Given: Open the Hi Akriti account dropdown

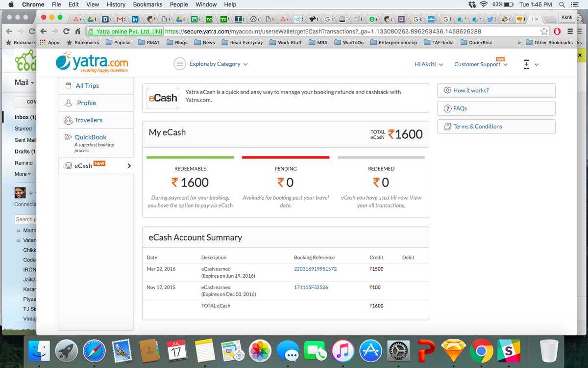Looking at the screenshot, I should click(x=429, y=64).
